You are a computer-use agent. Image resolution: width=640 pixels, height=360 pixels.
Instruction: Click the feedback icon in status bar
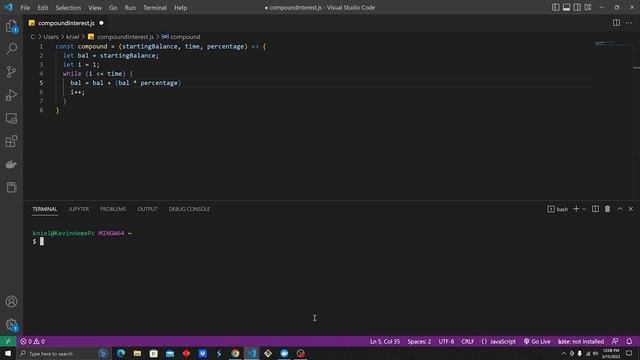[x=615, y=341]
